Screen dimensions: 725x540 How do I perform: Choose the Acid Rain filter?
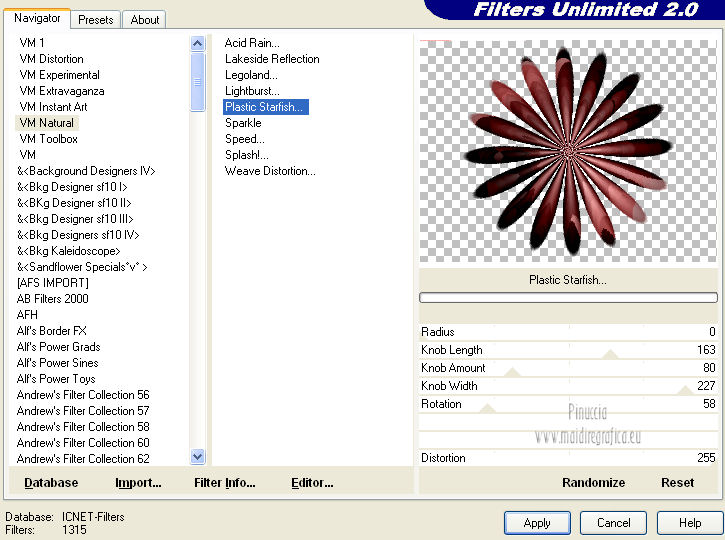[x=252, y=43]
